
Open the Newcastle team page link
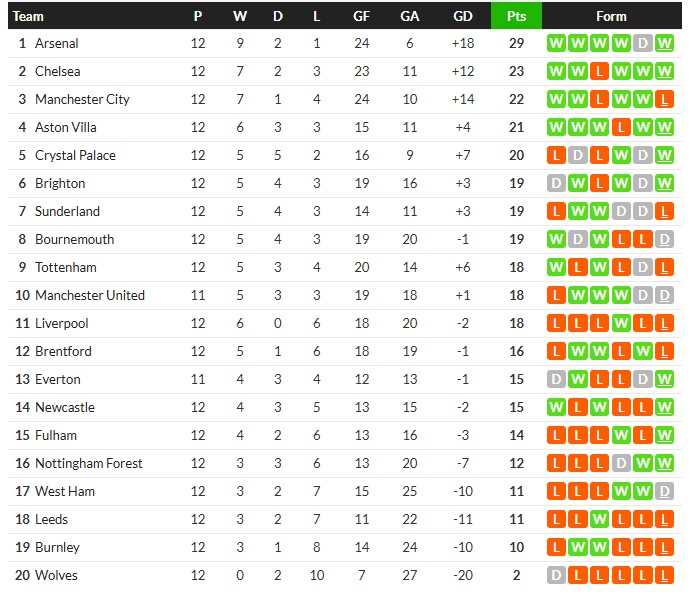(x=65, y=408)
